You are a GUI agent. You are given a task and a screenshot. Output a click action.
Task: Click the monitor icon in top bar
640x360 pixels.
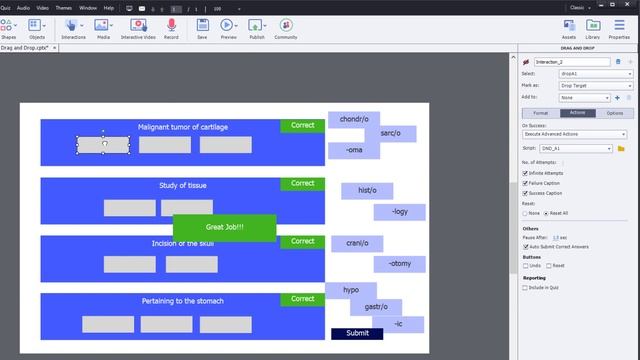point(129,8)
